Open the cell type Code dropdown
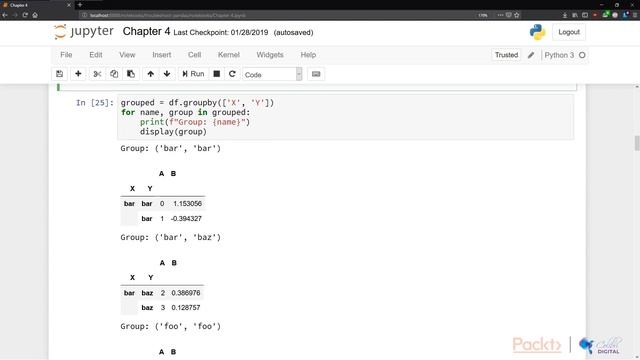 tap(272, 74)
